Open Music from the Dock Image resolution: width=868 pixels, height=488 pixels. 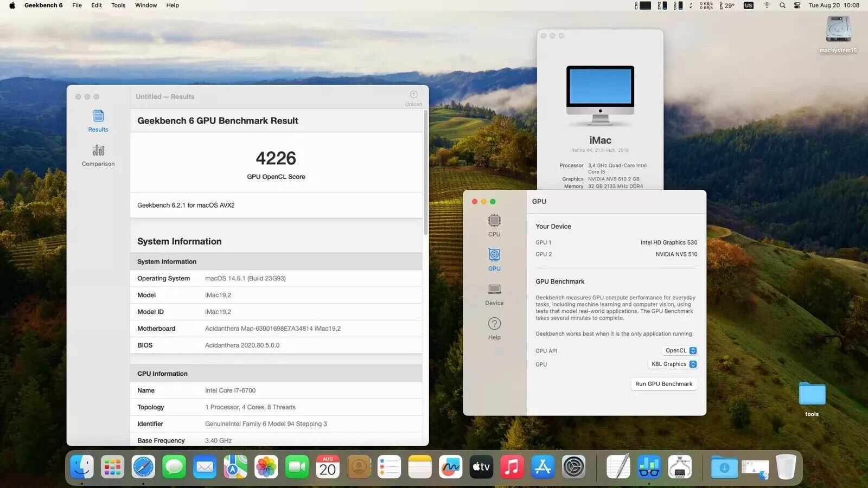click(512, 467)
